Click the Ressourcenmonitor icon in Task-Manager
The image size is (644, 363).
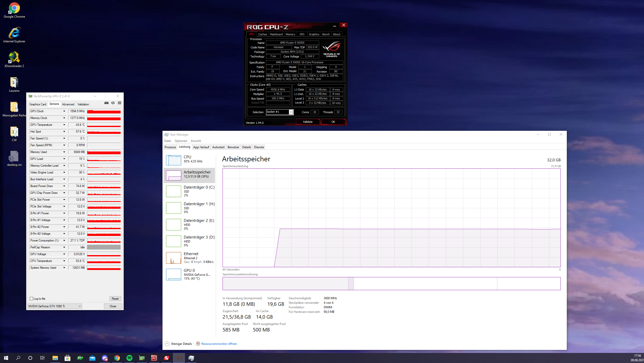click(x=198, y=344)
